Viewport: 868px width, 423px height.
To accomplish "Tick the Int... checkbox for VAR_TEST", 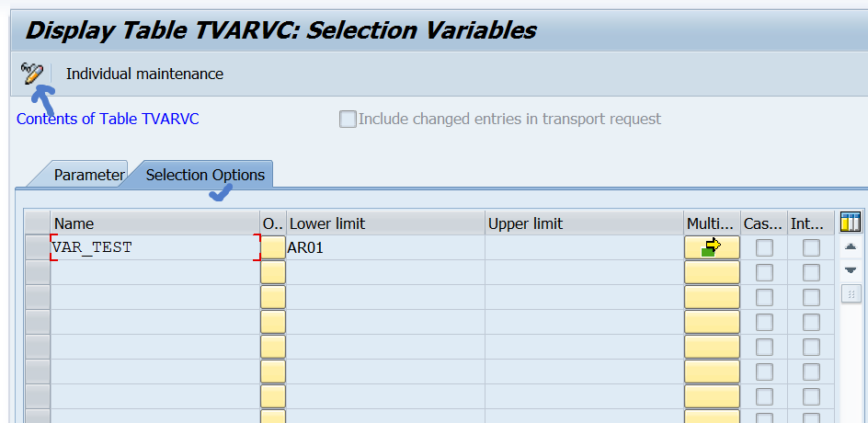I will (x=811, y=248).
